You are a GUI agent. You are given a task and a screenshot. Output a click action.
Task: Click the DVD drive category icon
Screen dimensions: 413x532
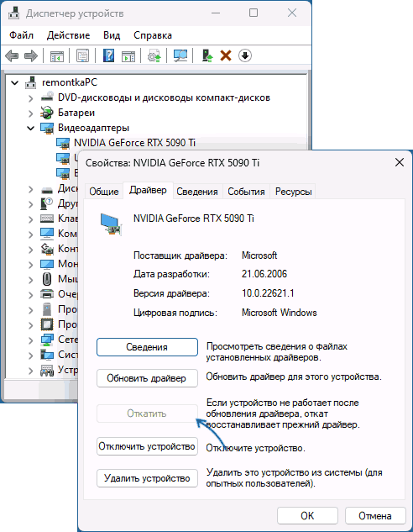click(47, 97)
